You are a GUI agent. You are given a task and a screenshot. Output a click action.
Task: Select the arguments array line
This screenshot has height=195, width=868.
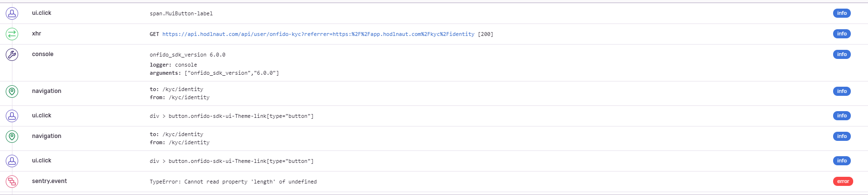[214, 73]
